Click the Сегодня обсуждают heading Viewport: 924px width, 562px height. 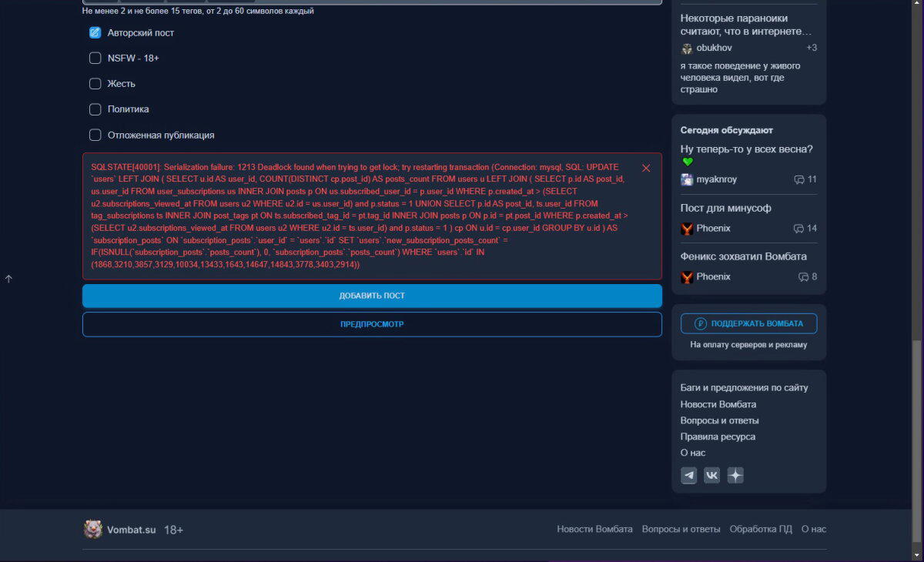[x=726, y=130]
